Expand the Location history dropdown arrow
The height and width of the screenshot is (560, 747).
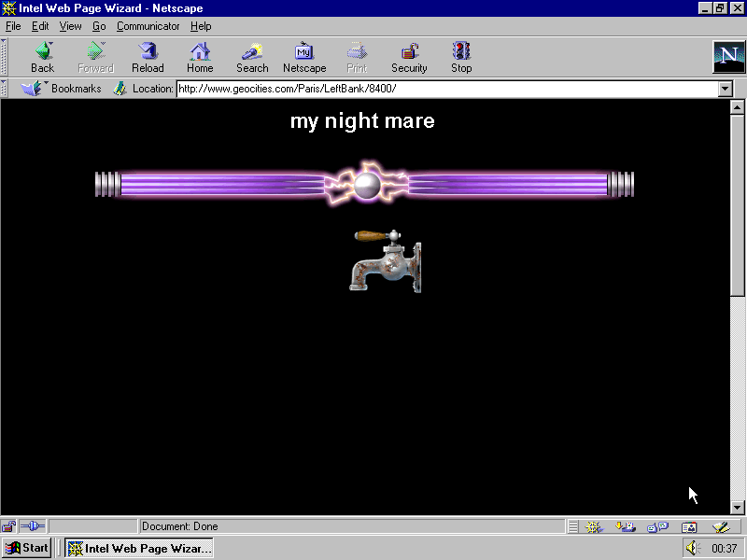tap(726, 89)
